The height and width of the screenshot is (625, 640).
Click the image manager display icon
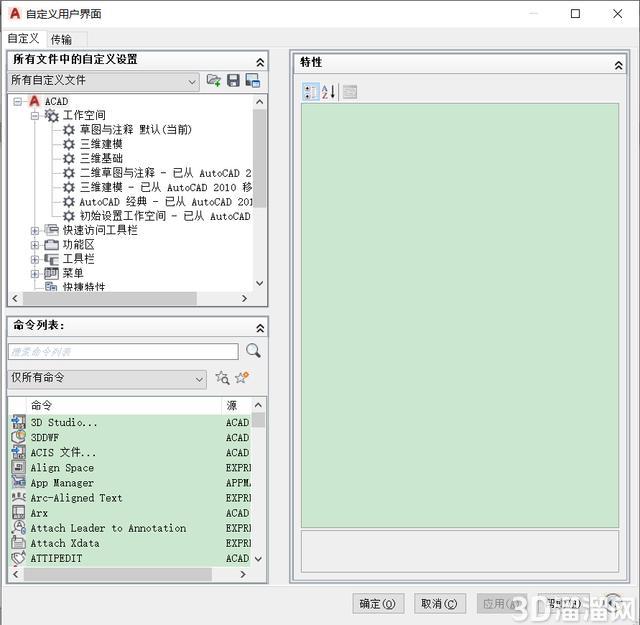(253, 80)
